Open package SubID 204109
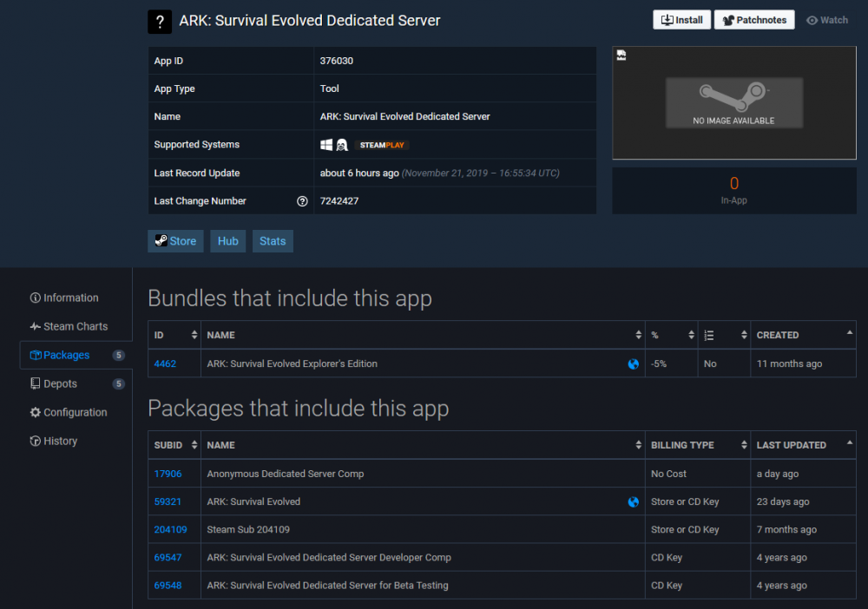 (x=170, y=529)
